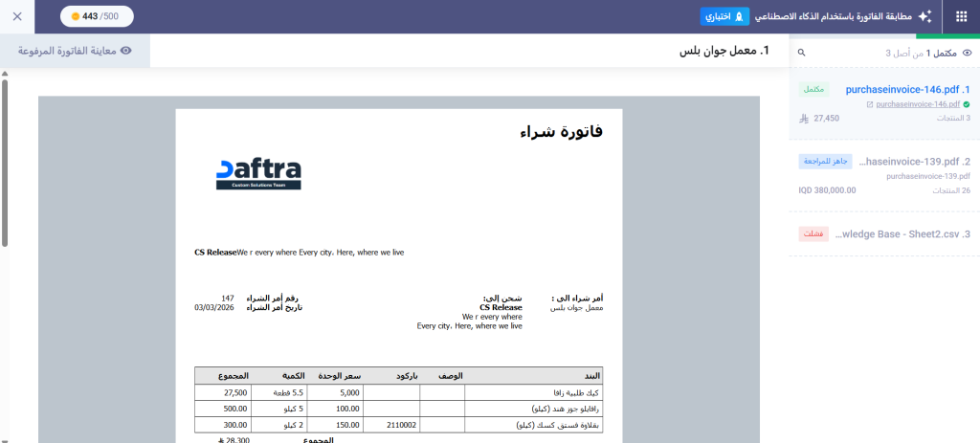Click the external link icon beside purchaseinvoice-146.pdf

868,103
